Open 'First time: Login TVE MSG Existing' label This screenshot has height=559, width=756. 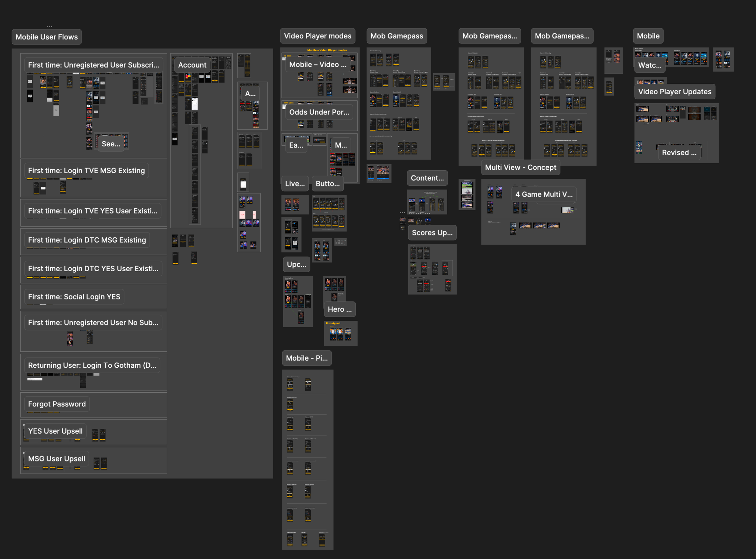click(x=87, y=171)
